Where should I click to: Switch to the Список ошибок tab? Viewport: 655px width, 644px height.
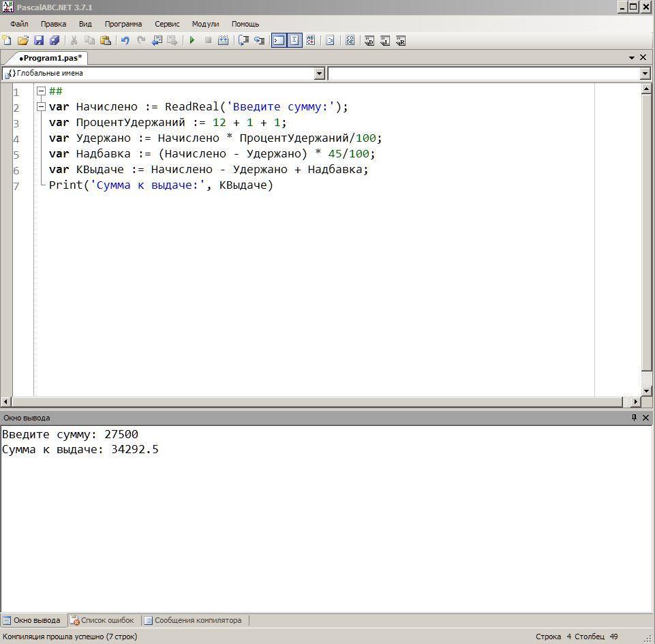point(103,620)
